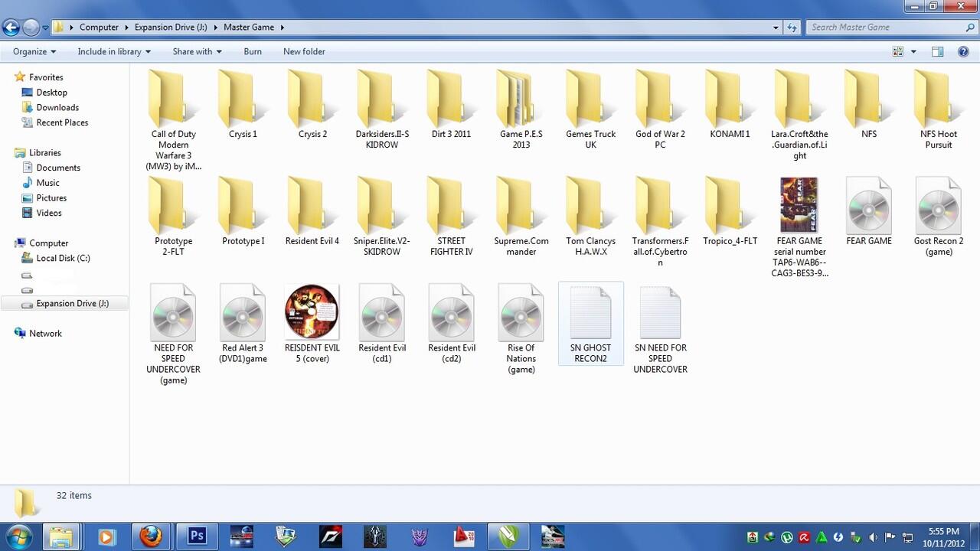Open the Crysis 2 folder
This screenshot has width=980, height=551.
pos(312,105)
